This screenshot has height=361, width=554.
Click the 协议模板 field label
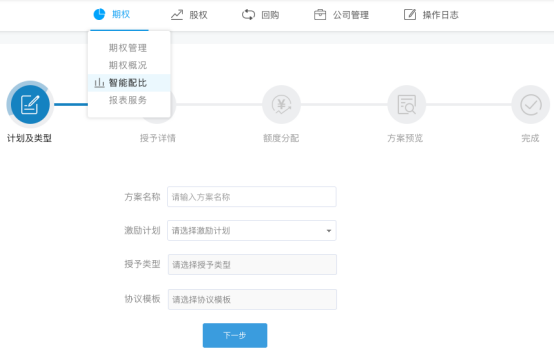pyautogui.click(x=142, y=299)
